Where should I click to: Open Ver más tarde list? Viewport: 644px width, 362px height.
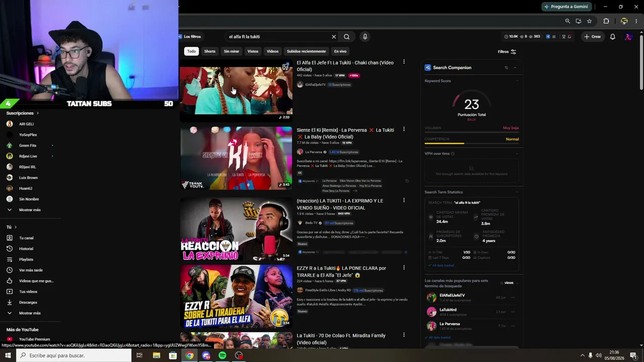click(x=30, y=270)
